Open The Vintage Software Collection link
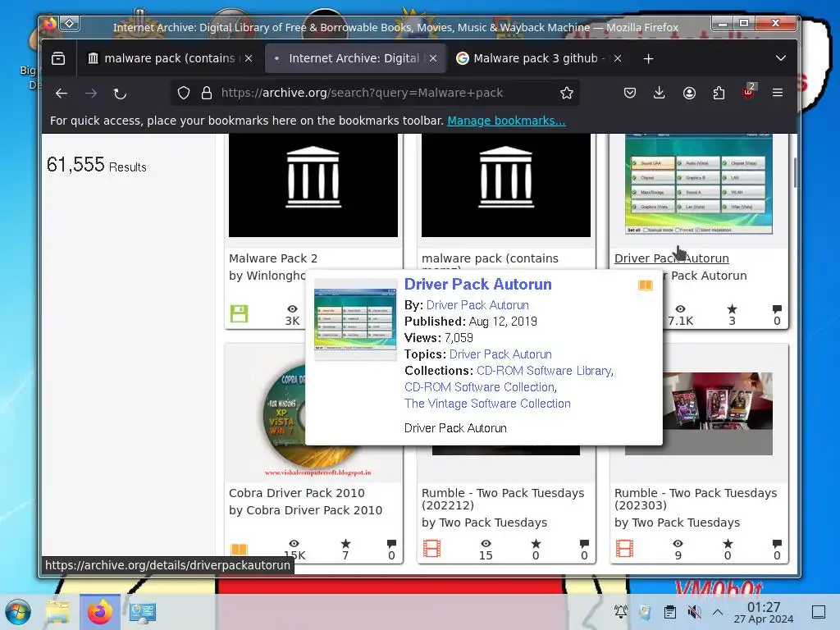This screenshot has width=840, height=630. tap(487, 404)
